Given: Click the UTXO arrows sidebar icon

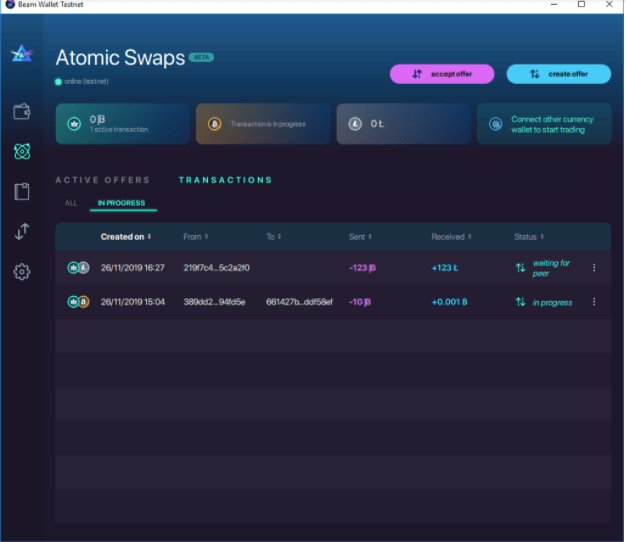Looking at the screenshot, I should click(21, 231).
